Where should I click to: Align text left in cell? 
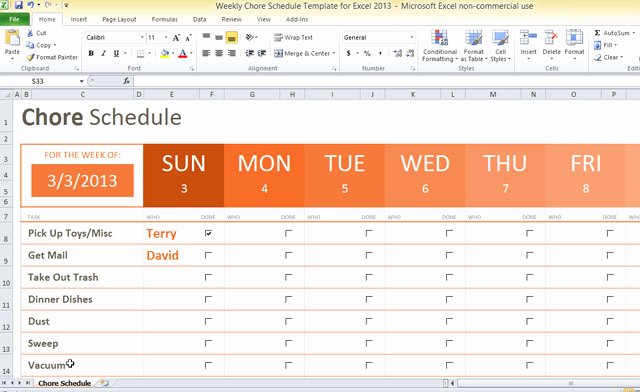207,53
